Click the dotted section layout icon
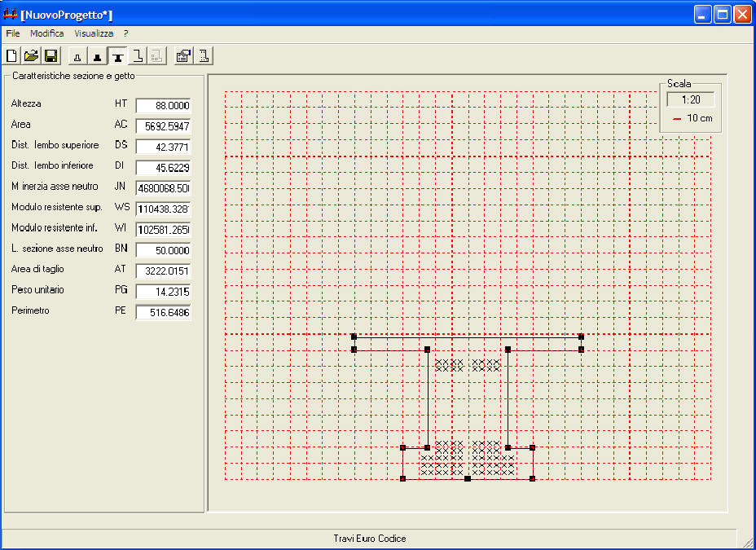 point(204,56)
